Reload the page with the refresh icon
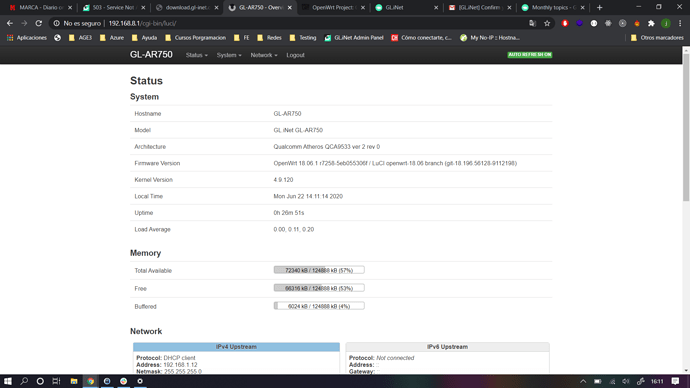This screenshot has height=388, width=690. tap(39, 23)
